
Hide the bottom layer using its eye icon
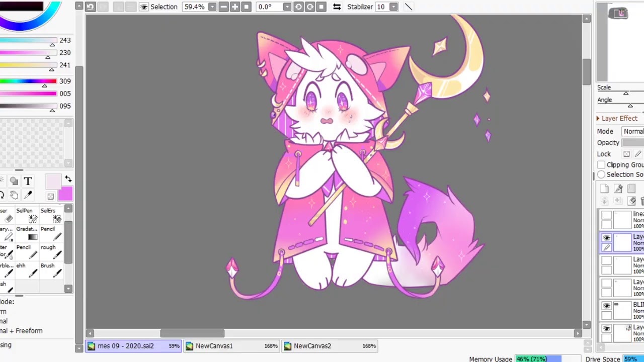(606, 328)
